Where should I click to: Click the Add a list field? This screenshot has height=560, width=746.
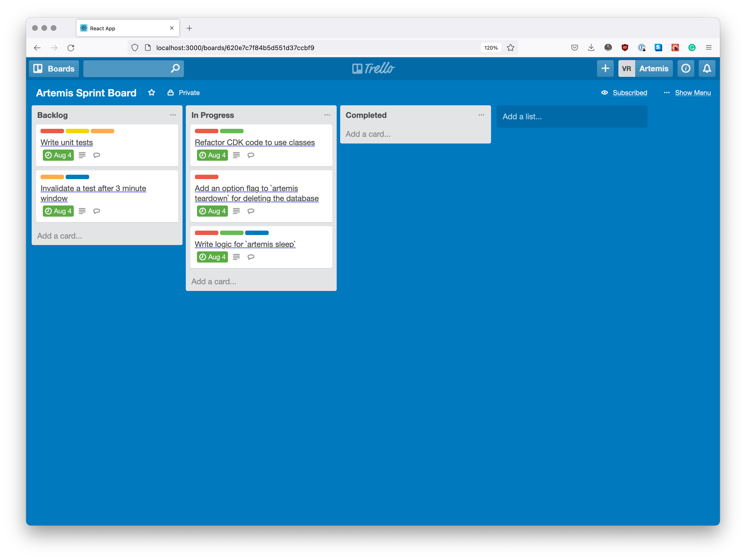pos(571,117)
